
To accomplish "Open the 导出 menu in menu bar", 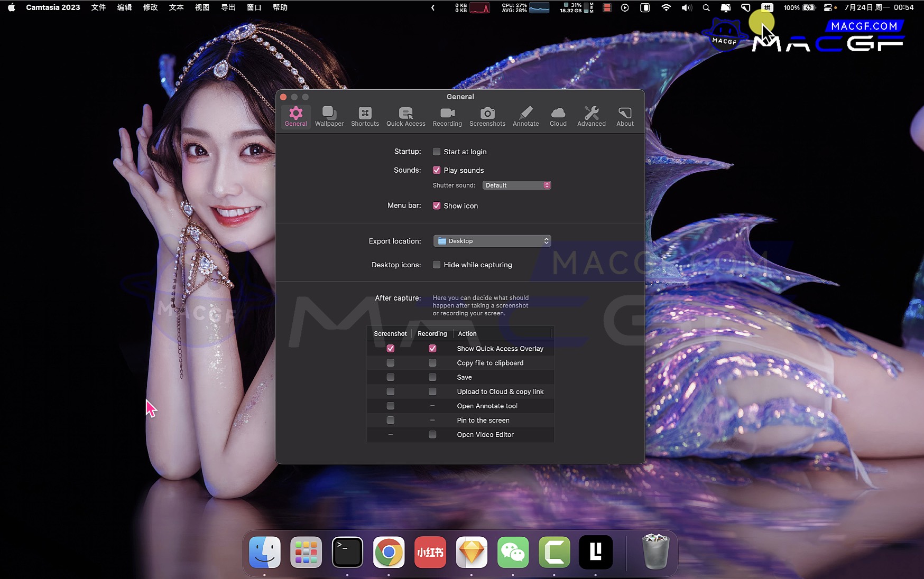I will pyautogui.click(x=228, y=7).
